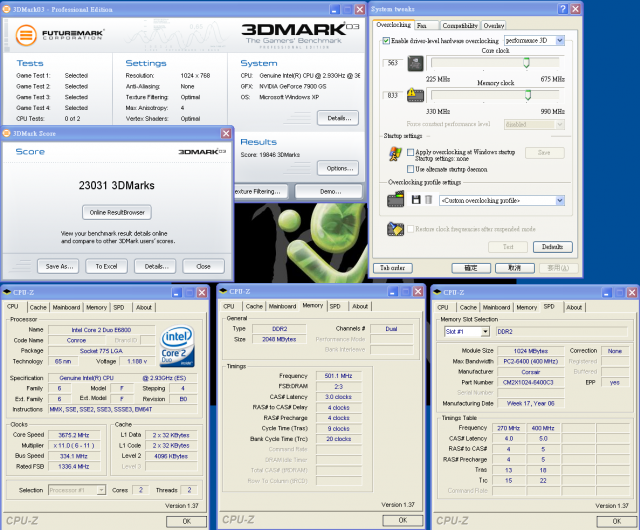
Task: Click the System Details button in 3DMark03
Action: tap(338, 118)
